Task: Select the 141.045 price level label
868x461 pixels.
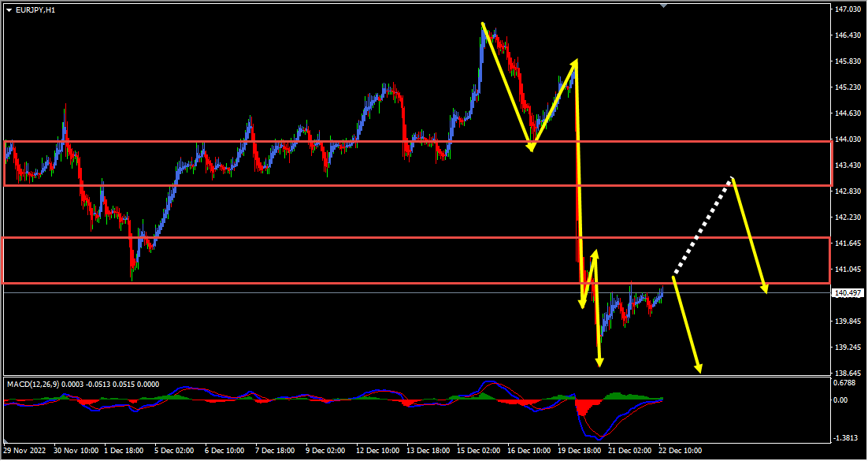Action: point(847,270)
